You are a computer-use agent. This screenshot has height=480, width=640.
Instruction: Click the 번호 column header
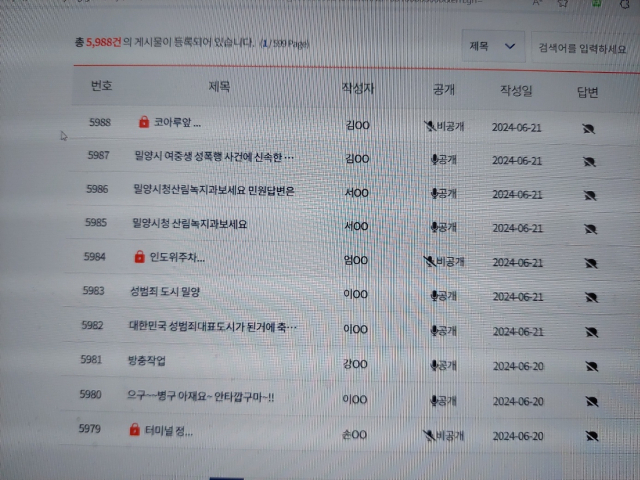coord(103,86)
